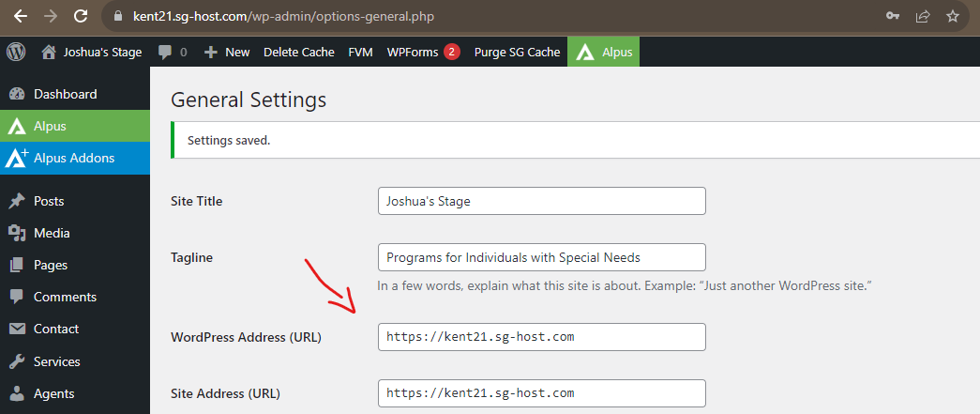980x414 pixels.
Task: Click the Site Address (URL) label
Action: coord(225,393)
